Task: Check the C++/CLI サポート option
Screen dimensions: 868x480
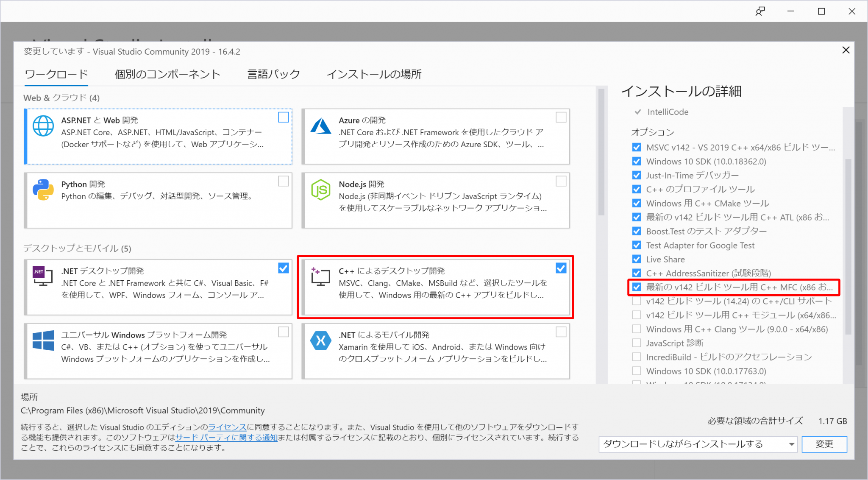Action: point(637,301)
